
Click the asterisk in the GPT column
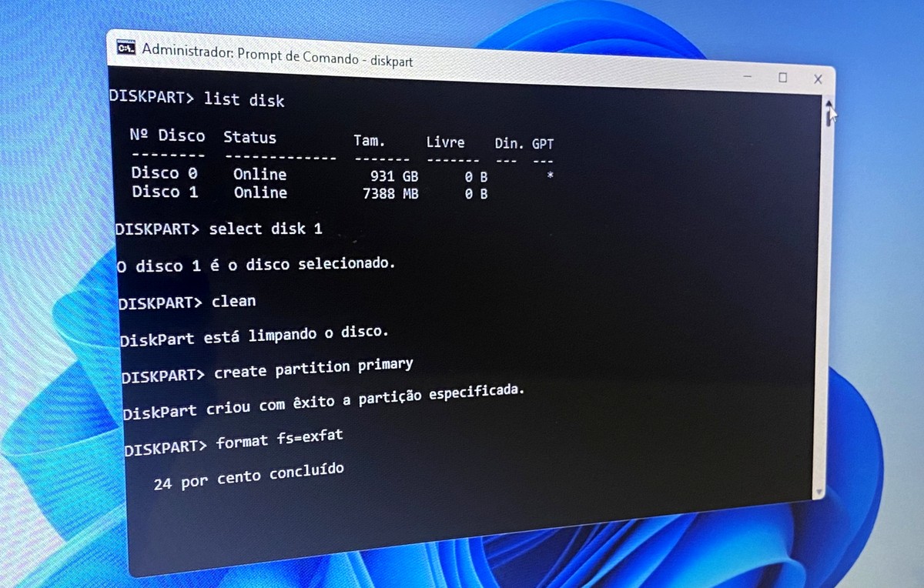pyautogui.click(x=550, y=175)
